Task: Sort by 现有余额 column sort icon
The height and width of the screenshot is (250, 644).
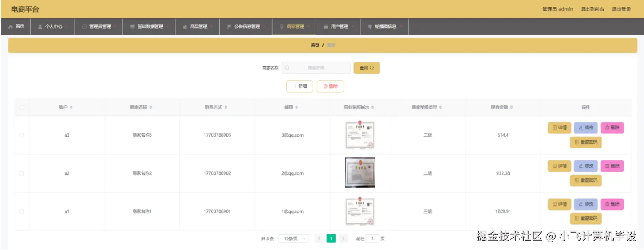Action: tap(512, 108)
